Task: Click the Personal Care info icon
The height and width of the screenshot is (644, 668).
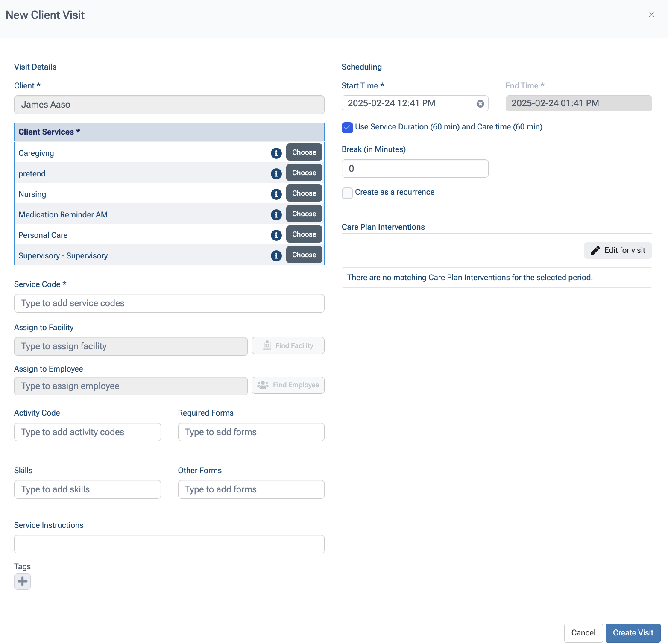Action: (276, 235)
